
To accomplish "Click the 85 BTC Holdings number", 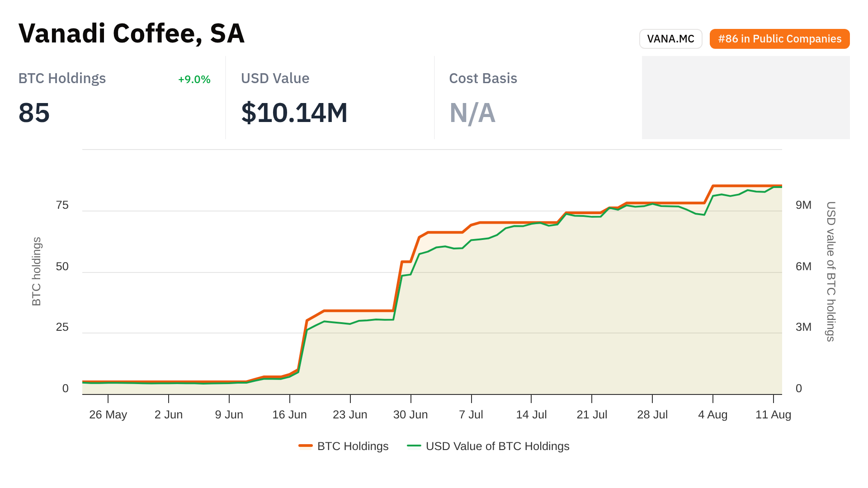I will pyautogui.click(x=34, y=113).
